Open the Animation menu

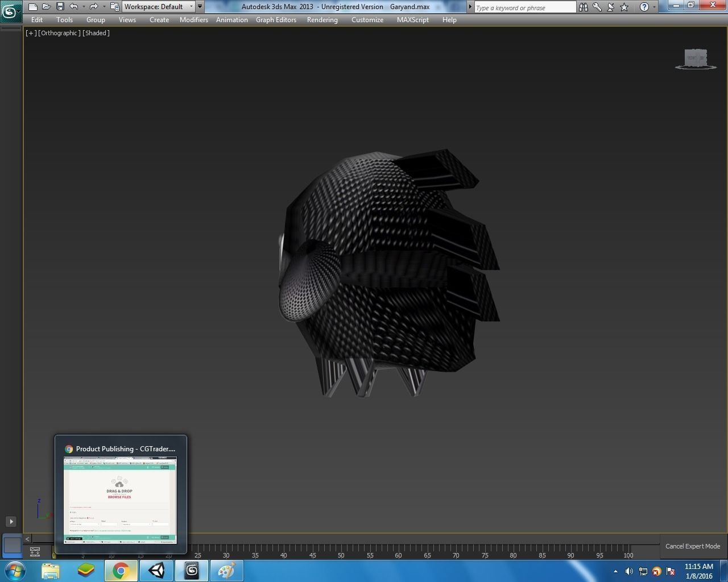(232, 20)
